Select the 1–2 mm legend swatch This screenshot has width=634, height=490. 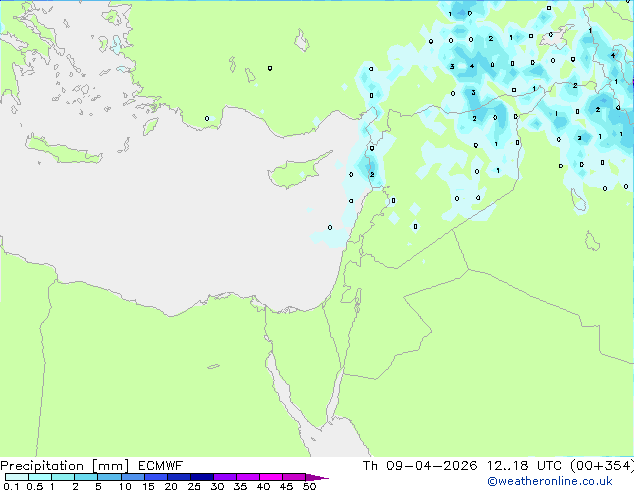63,477
